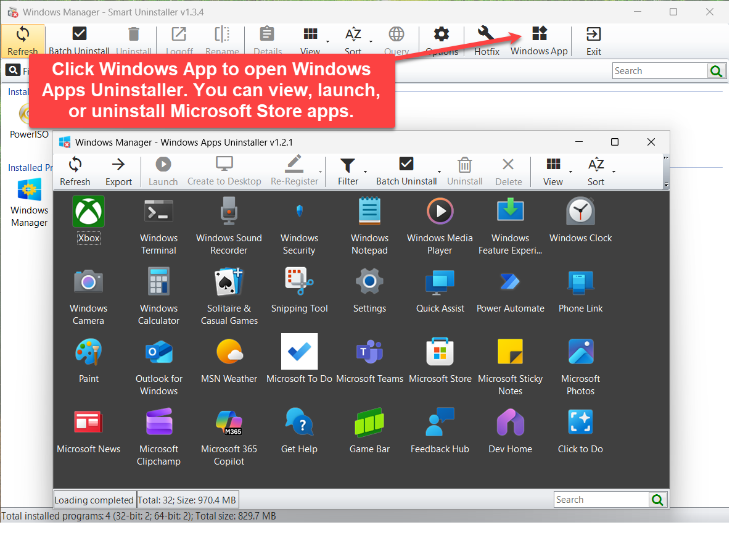
Task: Run search in Windows Apps Uninstaller
Action: pyautogui.click(x=658, y=500)
